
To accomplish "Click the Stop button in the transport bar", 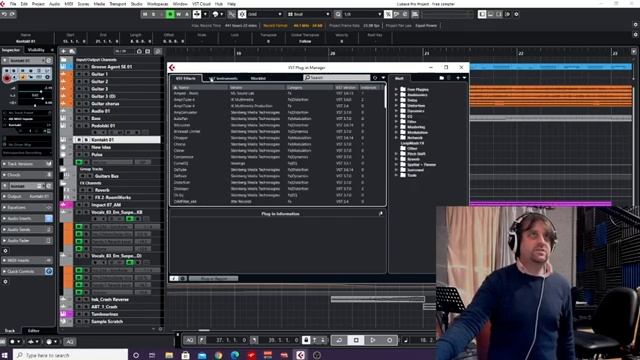I will (356, 340).
